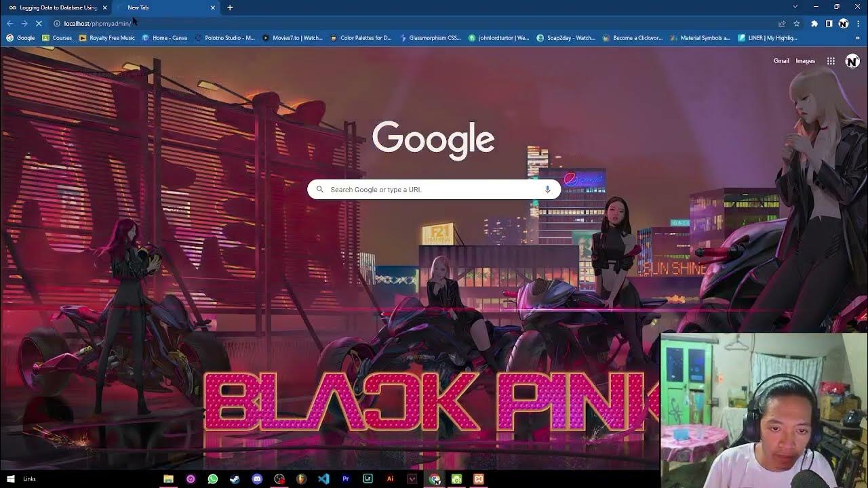The height and width of the screenshot is (488, 868).
Task: Open OBS Studio from the taskbar
Action: coord(279,479)
